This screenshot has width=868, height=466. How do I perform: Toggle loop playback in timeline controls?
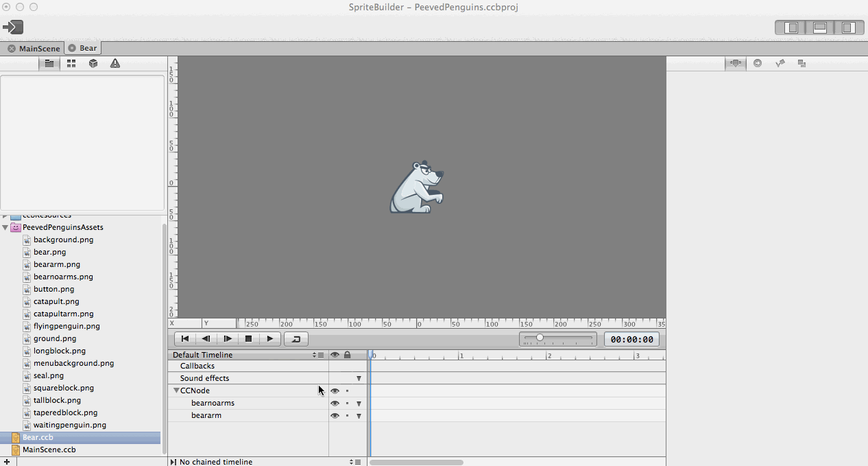coord(296,338)
